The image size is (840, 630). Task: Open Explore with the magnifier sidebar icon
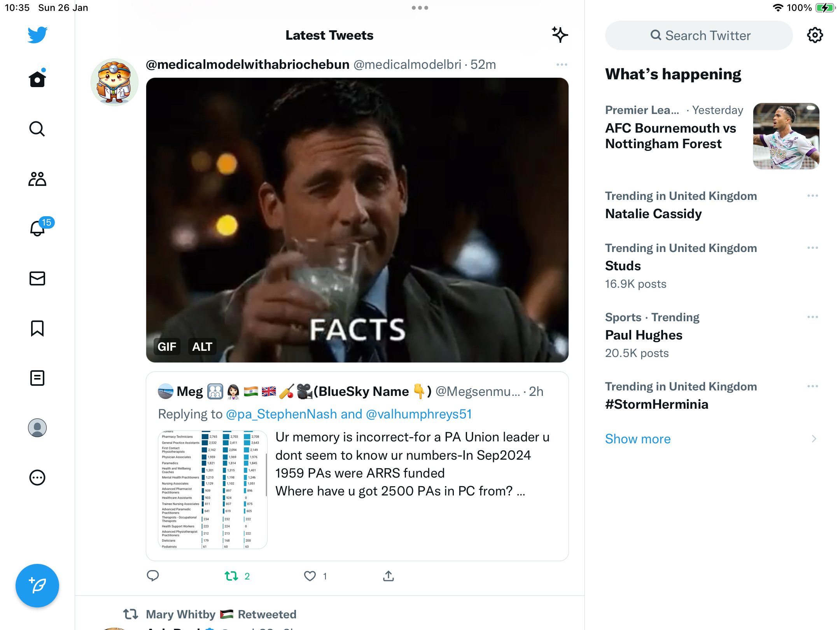[x=37, y=129]
